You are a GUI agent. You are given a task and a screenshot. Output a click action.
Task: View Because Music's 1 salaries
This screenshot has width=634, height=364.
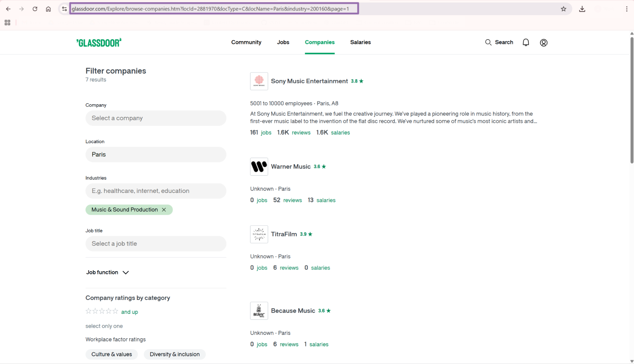(x=316, y=344)
